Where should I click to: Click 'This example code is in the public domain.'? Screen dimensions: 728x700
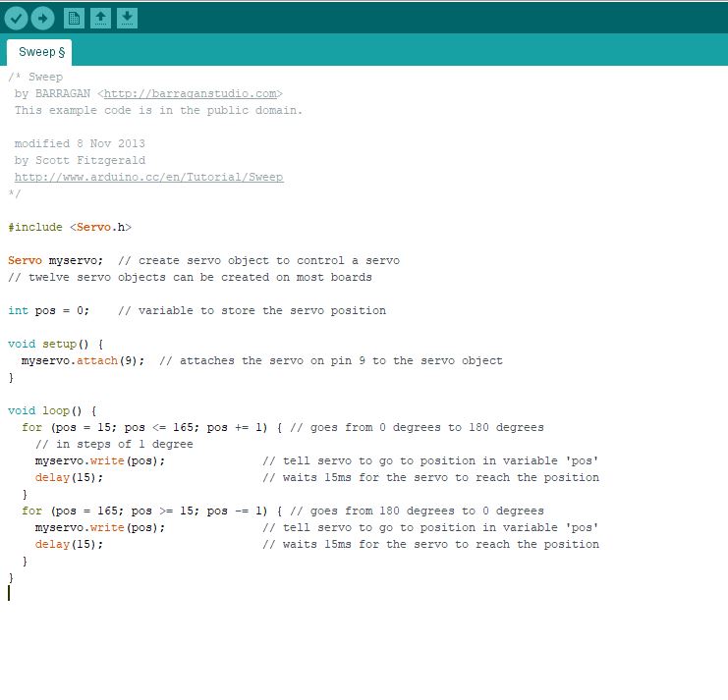coord(158,110)
